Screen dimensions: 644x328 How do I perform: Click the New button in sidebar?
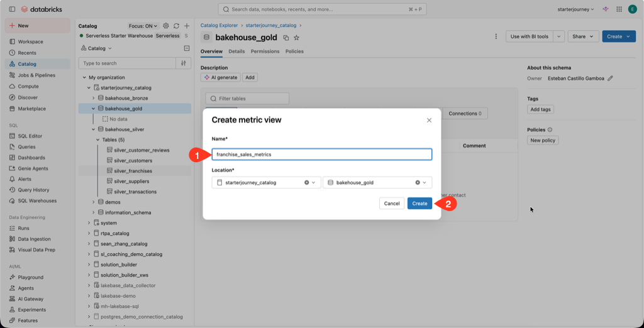[37, 26]
